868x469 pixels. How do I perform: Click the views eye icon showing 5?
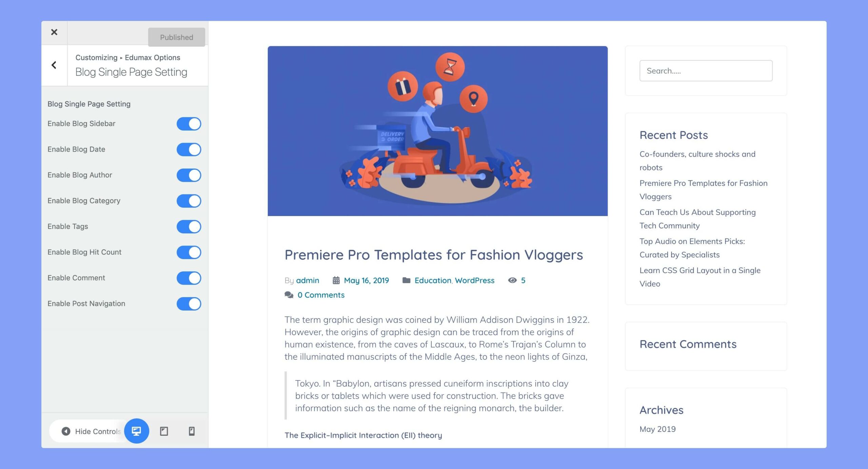pos(511,280)
